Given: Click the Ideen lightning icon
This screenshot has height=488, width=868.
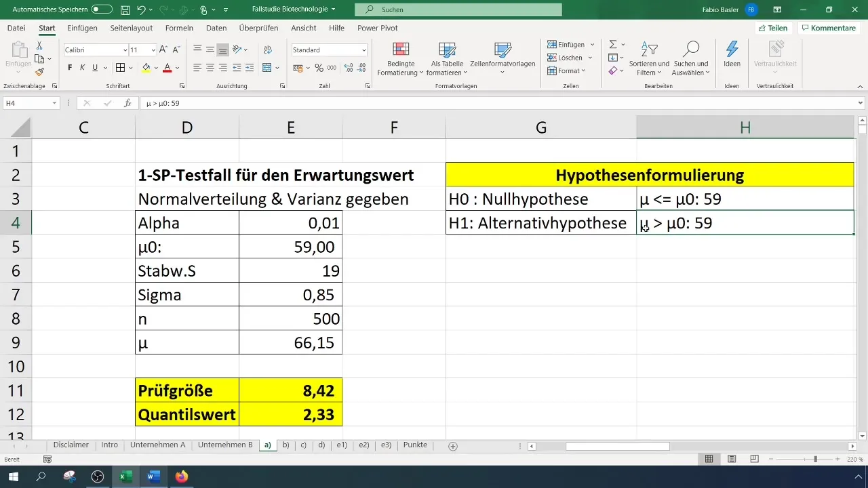Looking at the screenshot, I should pyautogui.click(x=732, y=54).
